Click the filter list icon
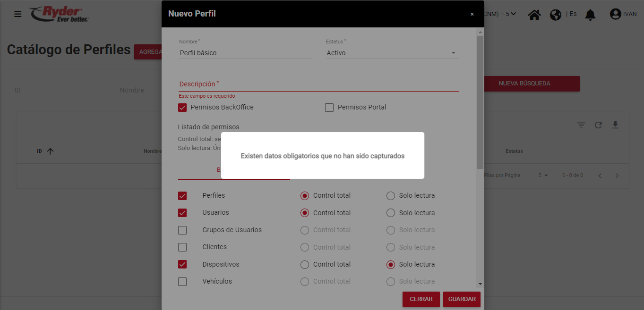Screen dimensions: 644x310 coord(581,125)
